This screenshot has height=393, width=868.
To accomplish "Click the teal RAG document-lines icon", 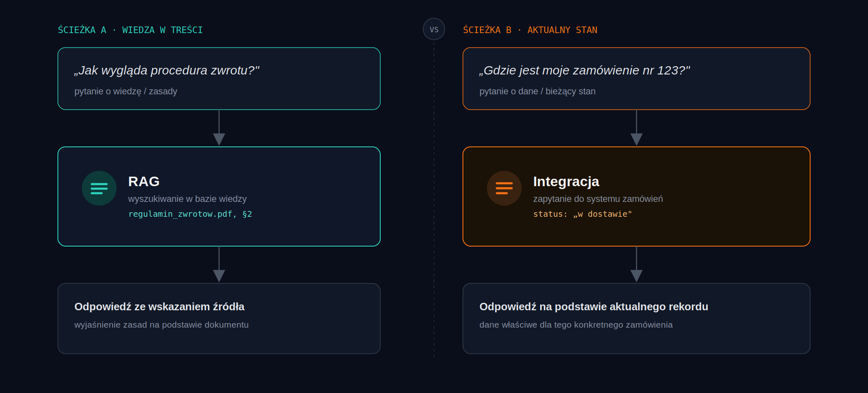I will pos(99,188).
